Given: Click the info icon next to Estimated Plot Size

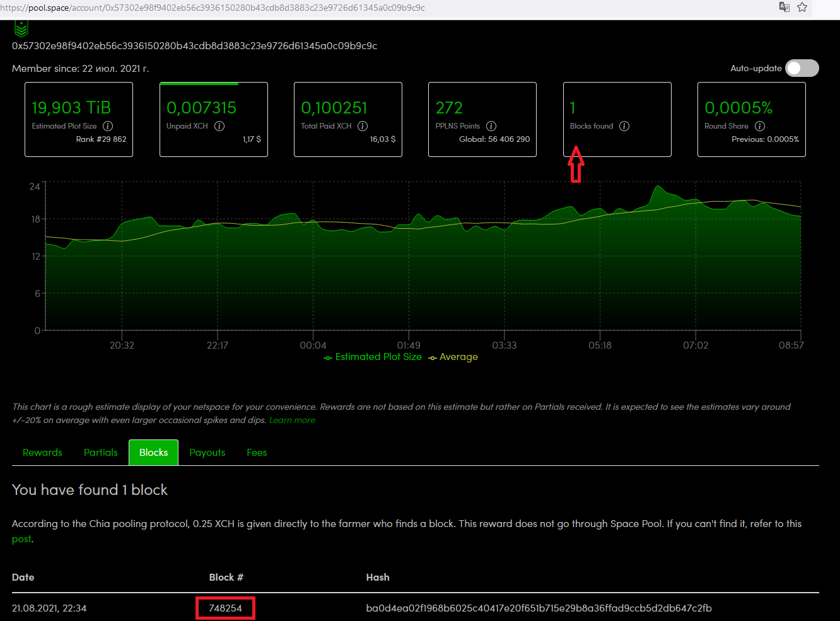Looking at the screenshot, I should 108,126.
